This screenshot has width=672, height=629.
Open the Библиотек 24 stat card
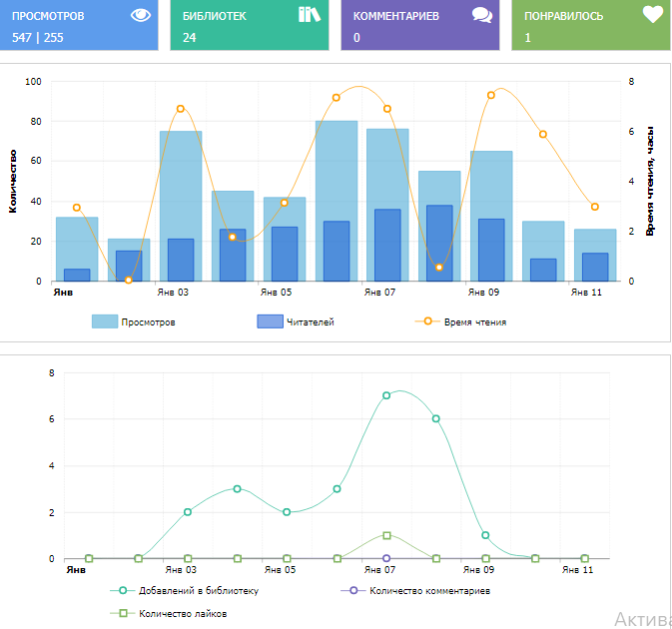(x=250, y=25)
